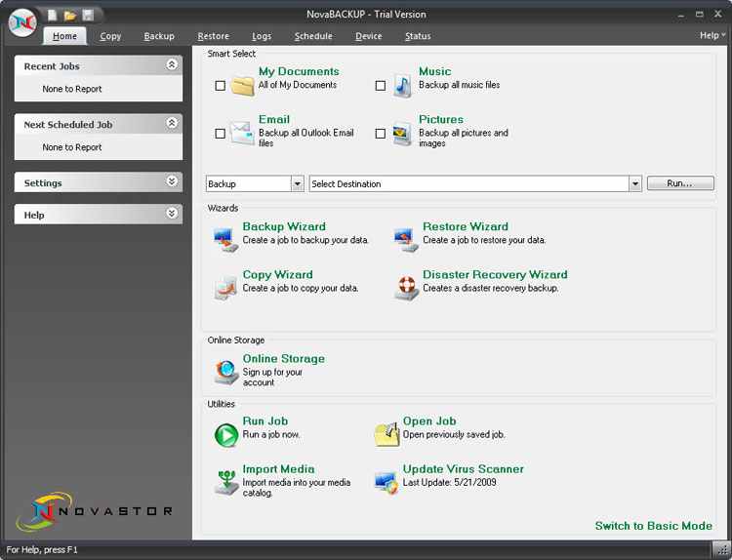Screen dimensions: 732x560
Task: Click Switch to Basic Mode link
Action: click(x=653, y=526)
